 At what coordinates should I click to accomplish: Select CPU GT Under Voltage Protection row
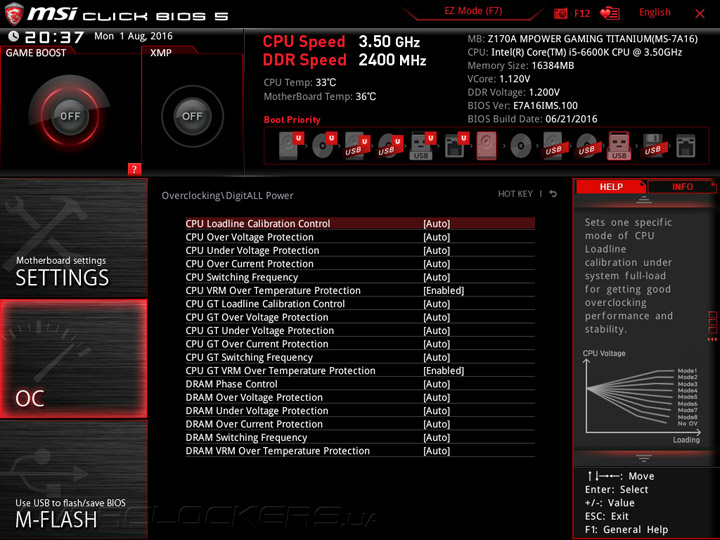click(360, 331)
